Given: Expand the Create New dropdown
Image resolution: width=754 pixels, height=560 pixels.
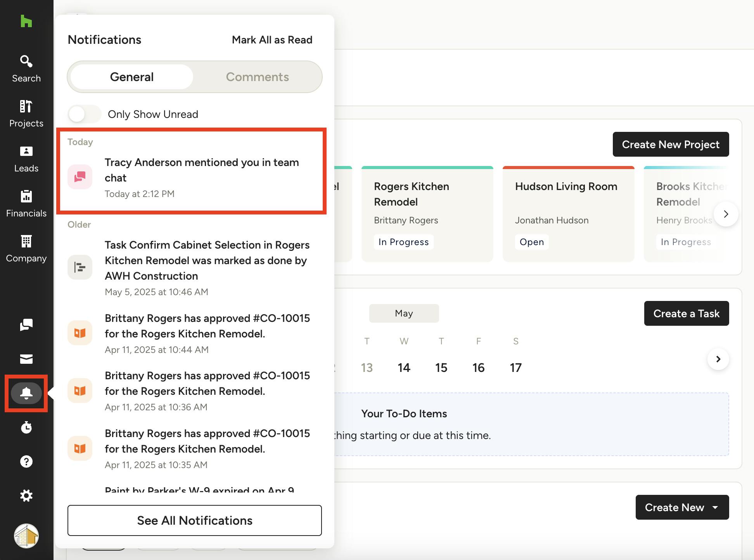Looking at the screenshot, I should coord(682,507).
